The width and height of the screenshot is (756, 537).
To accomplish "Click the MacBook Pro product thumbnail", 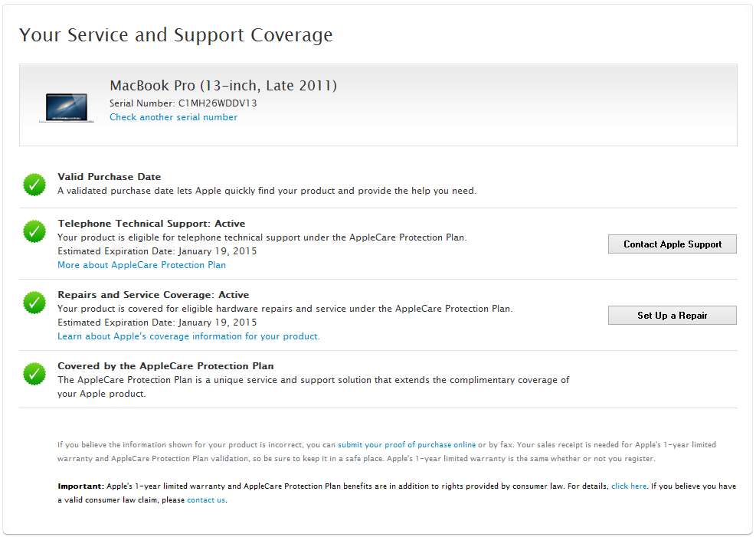I will (67, 107).
